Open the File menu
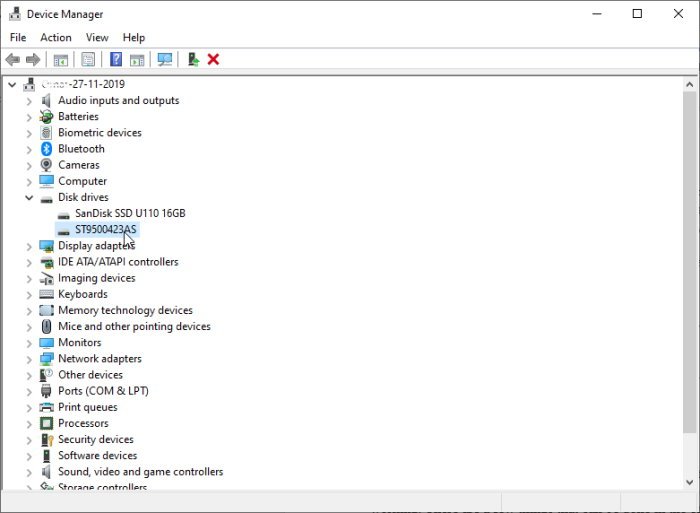Image resolution: width=700 pixels, height=513 pixels. [18, 38]
